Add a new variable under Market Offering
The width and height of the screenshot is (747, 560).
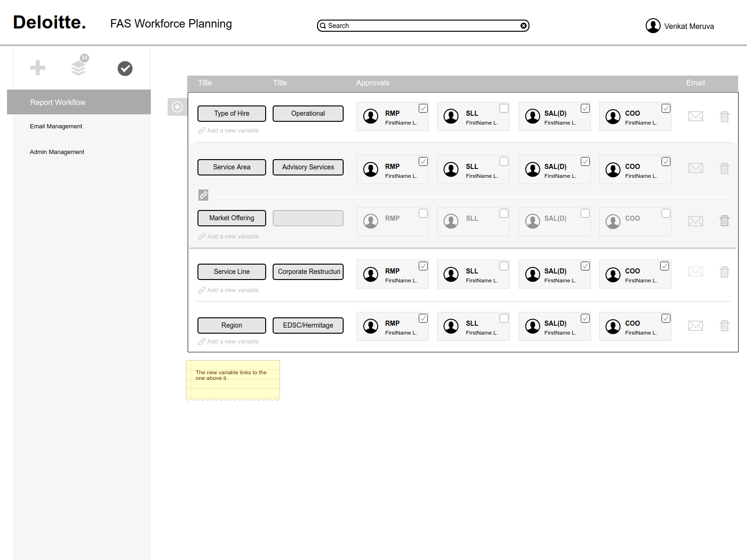coord(228,237)
